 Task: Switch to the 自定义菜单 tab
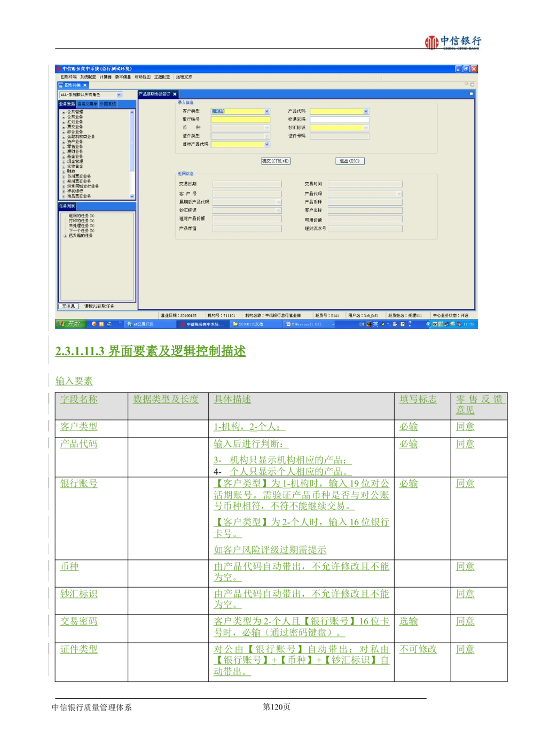(88, 104)
